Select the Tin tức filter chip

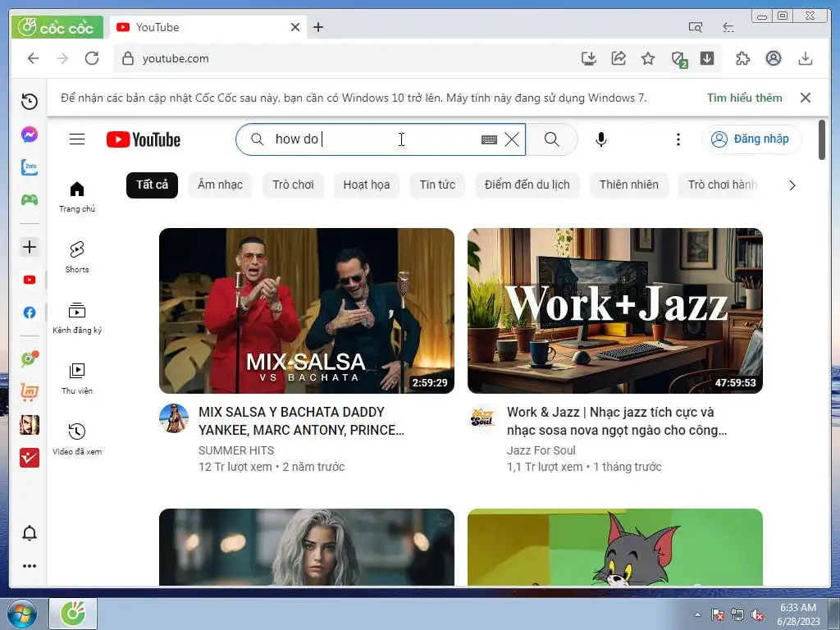click(437, 185)
